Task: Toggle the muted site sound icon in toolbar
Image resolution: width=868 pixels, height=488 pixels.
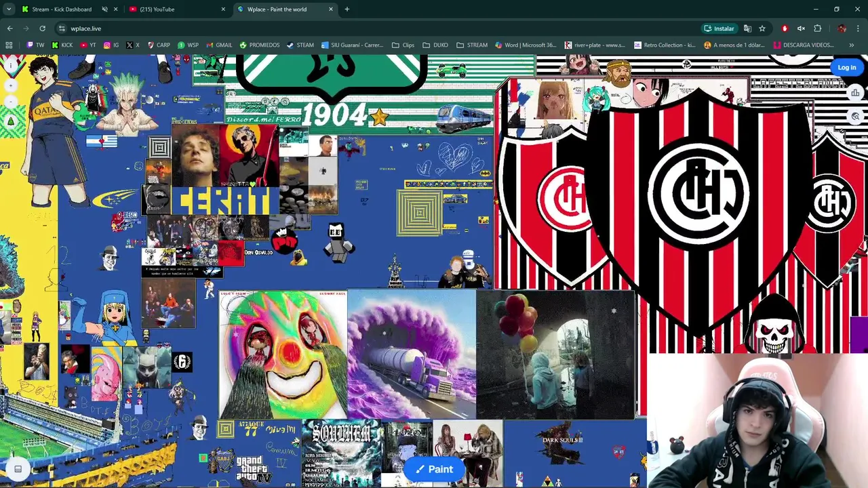Action: pos(801,28)
